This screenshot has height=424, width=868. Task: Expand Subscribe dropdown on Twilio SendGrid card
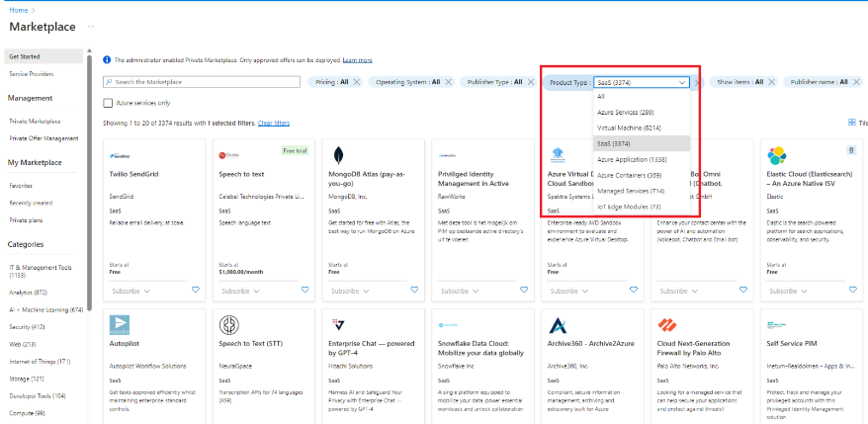130,291
